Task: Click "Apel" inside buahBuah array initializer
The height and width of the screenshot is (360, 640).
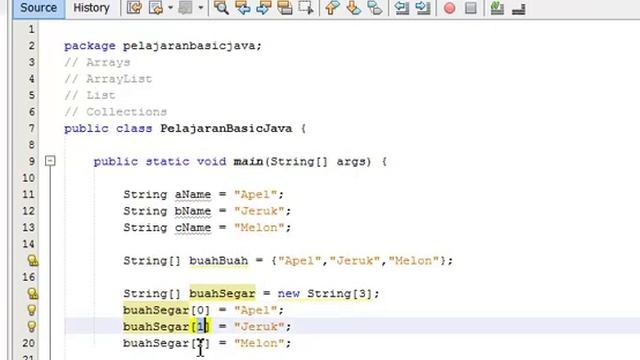Action: coord(300,260)
